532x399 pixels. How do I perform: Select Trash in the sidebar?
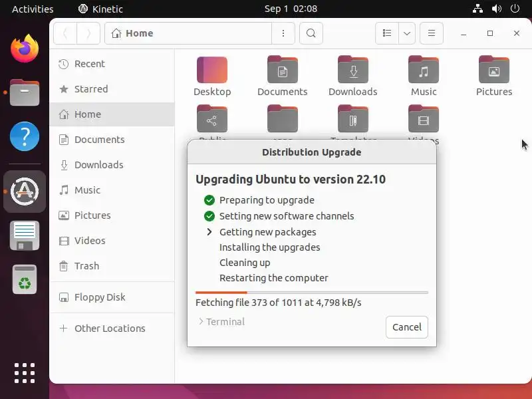pyautogui.click(x=112, y=266)
